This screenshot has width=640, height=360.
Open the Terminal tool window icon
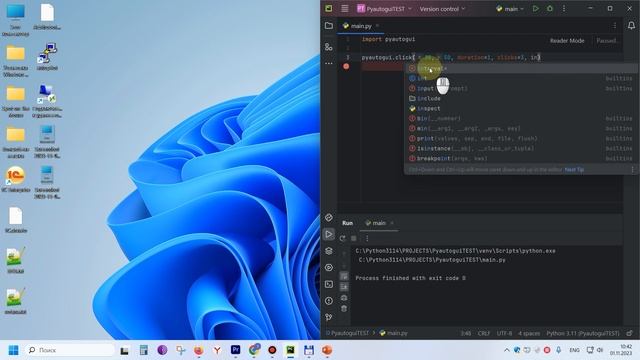tap(329, 284)
